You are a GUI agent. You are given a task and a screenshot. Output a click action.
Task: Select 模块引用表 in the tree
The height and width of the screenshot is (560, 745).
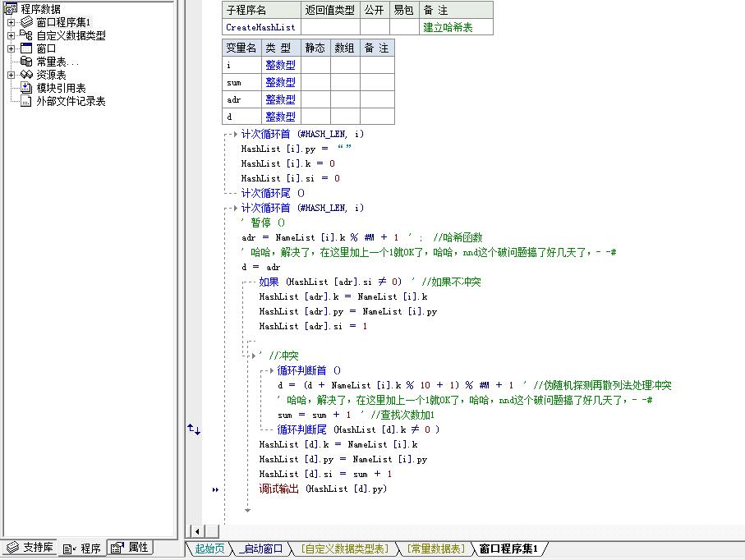[61, 89]
